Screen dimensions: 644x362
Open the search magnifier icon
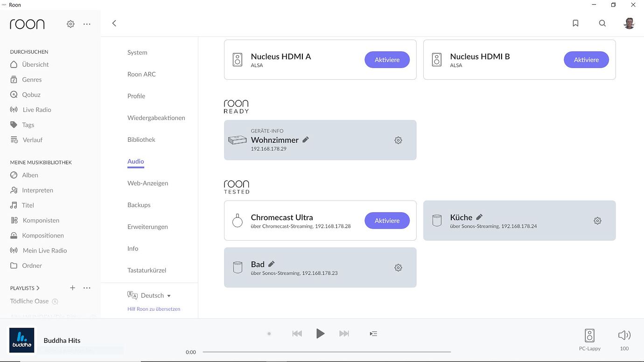[602, 23]
